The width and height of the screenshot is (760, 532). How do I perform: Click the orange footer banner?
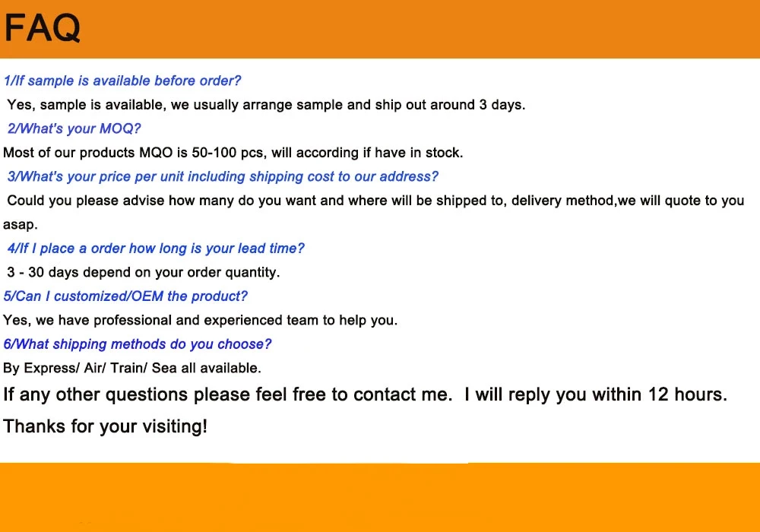[x=380, y=498]
